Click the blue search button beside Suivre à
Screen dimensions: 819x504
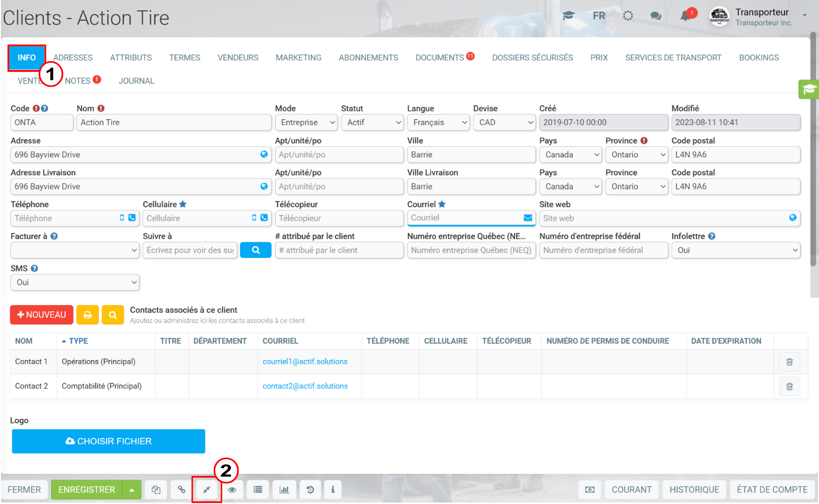(x=256, y=250)
